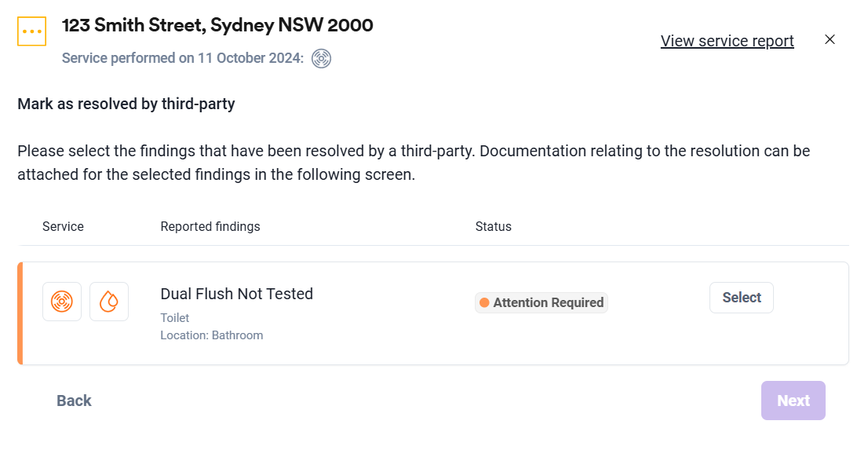
Task: Select the Dual Flush Not Tested finding
Action: click(x=741, y=298)
